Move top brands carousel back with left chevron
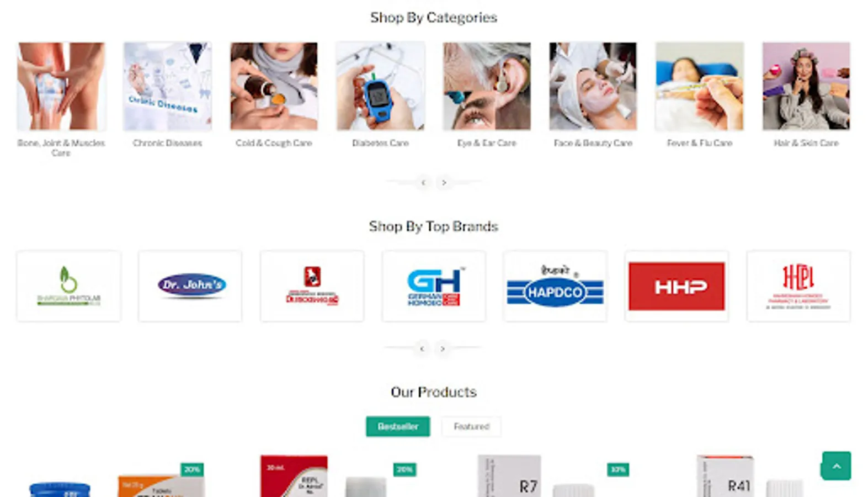 click(x=422, y=348)
